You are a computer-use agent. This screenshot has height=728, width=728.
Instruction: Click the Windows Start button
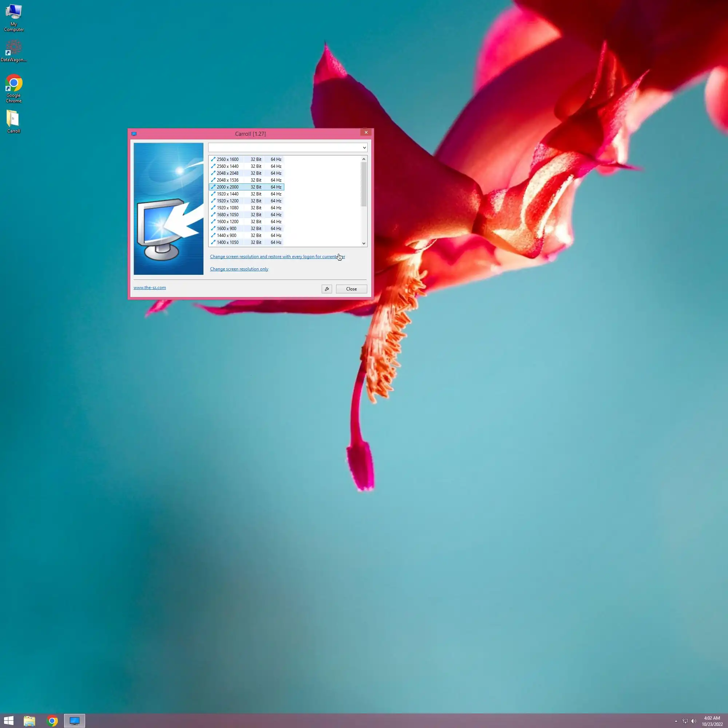pyautogui.click(x=9, y=721)
